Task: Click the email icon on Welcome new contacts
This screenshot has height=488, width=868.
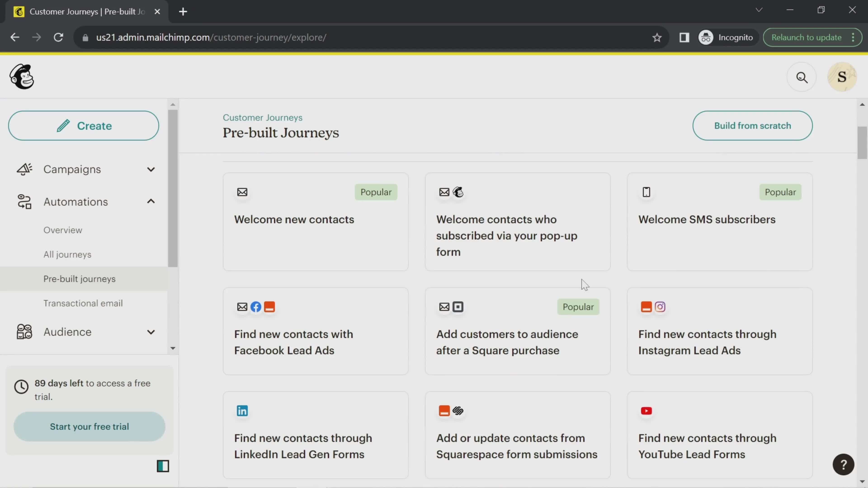Action: tap(242, 192)
